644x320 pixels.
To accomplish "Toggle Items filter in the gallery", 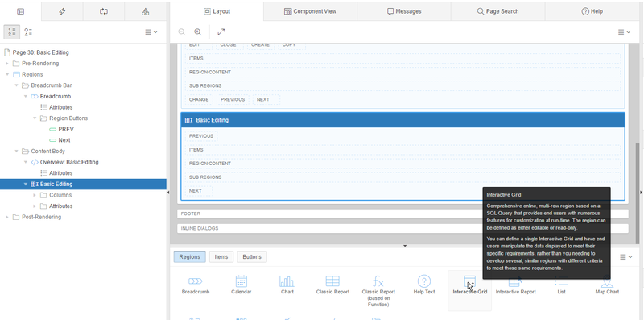I will pos(221,256).
